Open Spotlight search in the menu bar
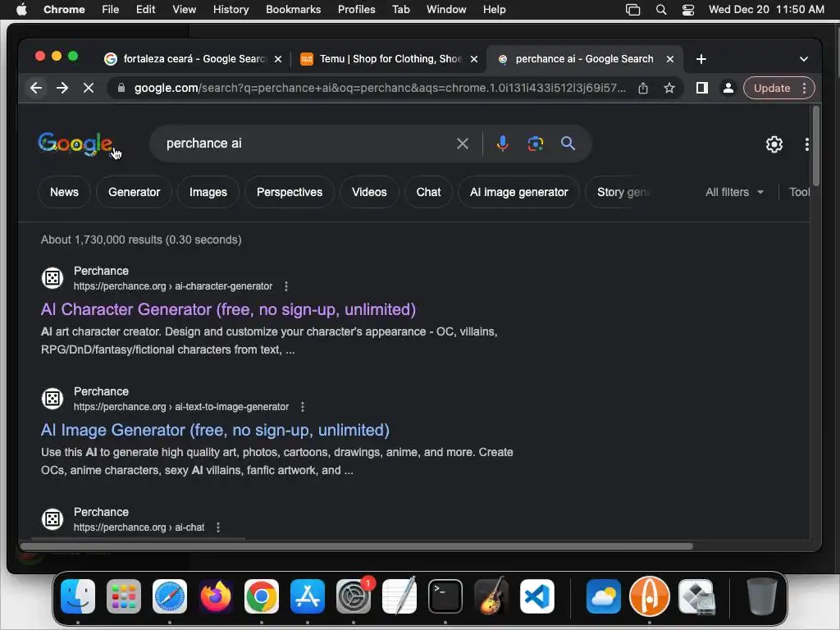The height and width of the screenshot is (630, 840). (661, 10)
